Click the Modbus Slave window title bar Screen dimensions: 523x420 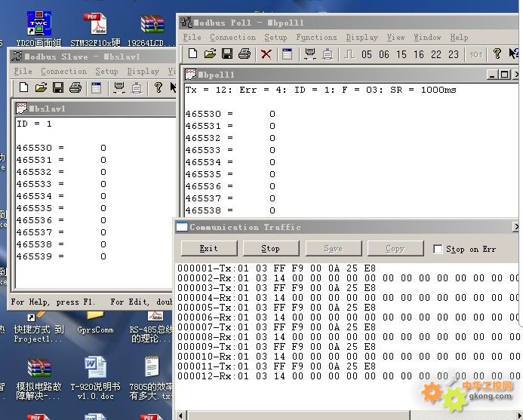pyautogui.click(x=92, y=57)
